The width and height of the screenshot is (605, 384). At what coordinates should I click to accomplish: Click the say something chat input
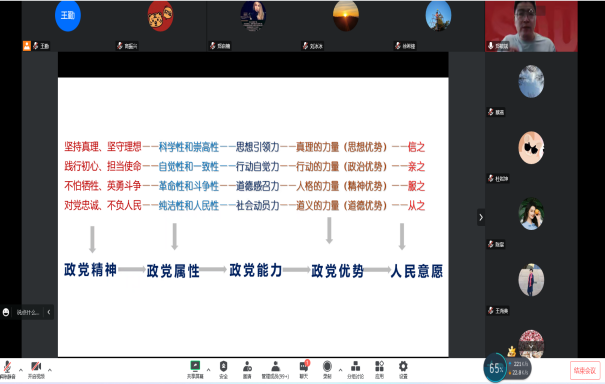28,312
